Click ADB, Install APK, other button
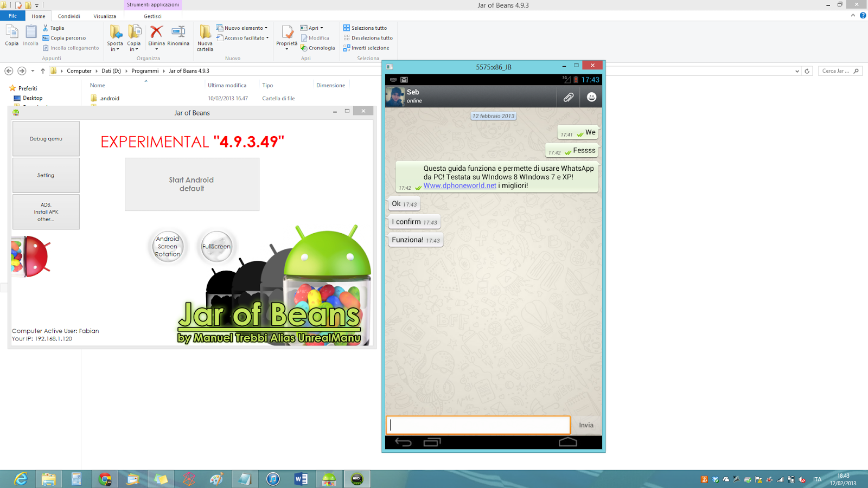The image size is (868, 488). (x=46, y=212)
